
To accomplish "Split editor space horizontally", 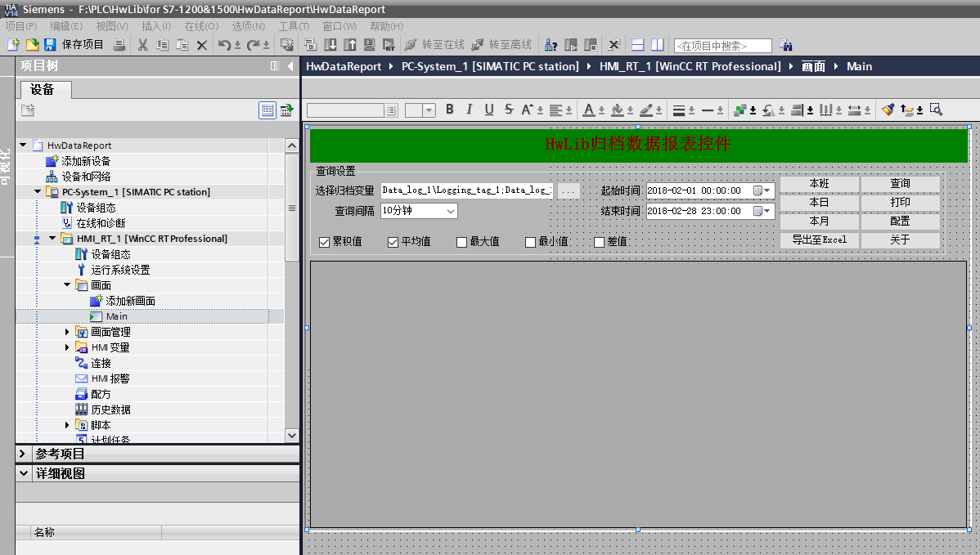I will (x=637, y=45).
